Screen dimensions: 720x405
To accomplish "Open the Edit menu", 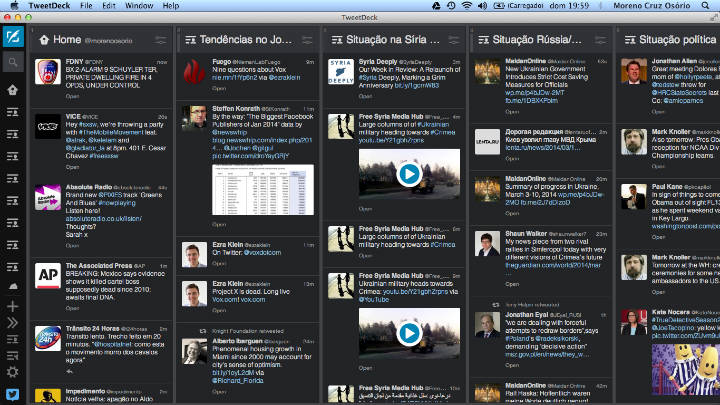I will click(109, 6).
